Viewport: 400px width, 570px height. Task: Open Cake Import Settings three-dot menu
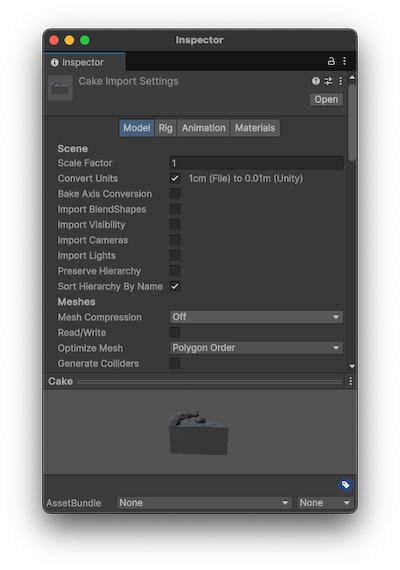tap(340, 81)
